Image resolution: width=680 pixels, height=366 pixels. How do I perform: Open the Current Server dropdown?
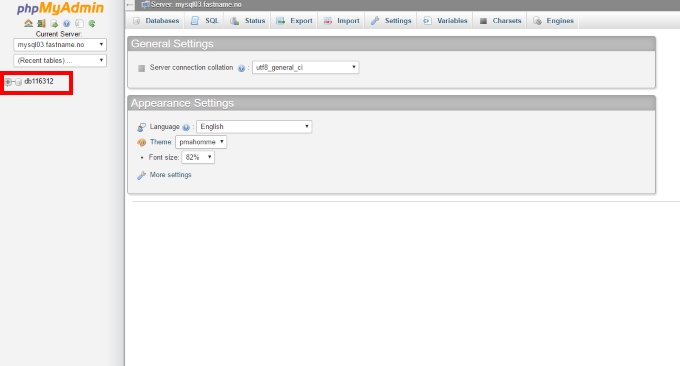(60, 45)
